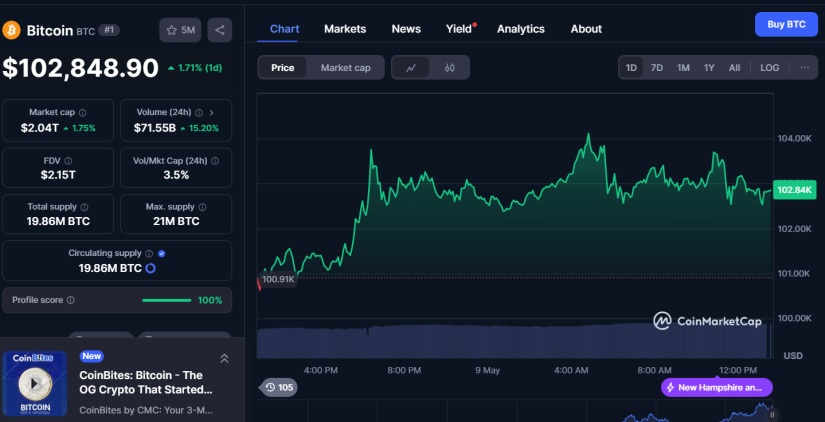Click the Bitcoin orange logo icon
The image size is (825, 422).
pyautogui.click(x=12, y=30)
